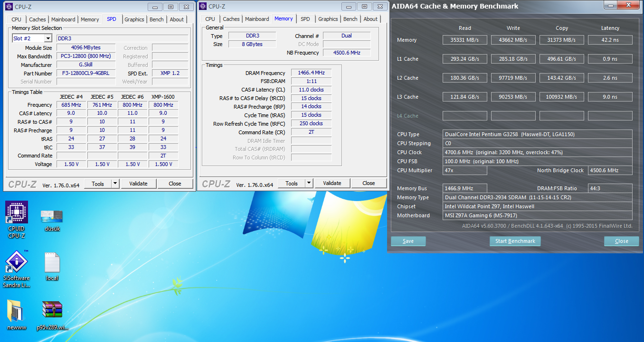Click Close button in AIDA64 benchmark
644x342 pixels.
click(622, 241)
